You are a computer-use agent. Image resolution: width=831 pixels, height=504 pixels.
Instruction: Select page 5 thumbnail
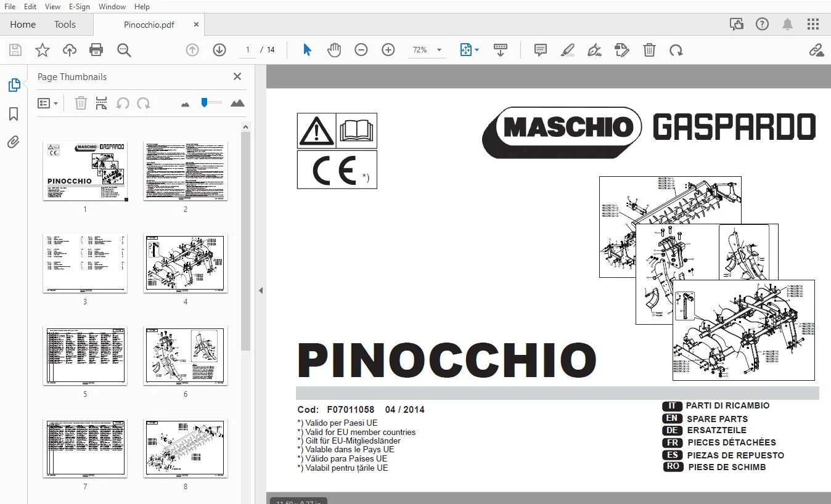(x=85, y=356)
